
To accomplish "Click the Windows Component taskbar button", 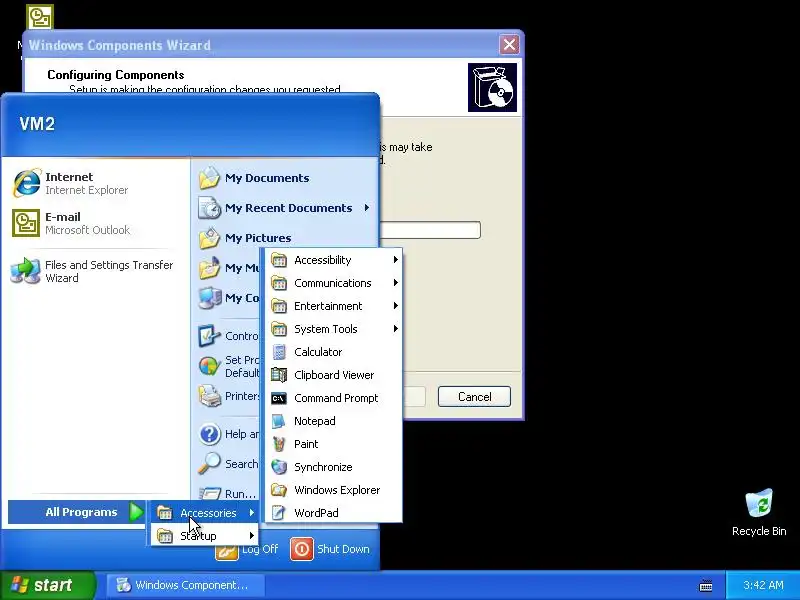I will click(x=186, y=585).
